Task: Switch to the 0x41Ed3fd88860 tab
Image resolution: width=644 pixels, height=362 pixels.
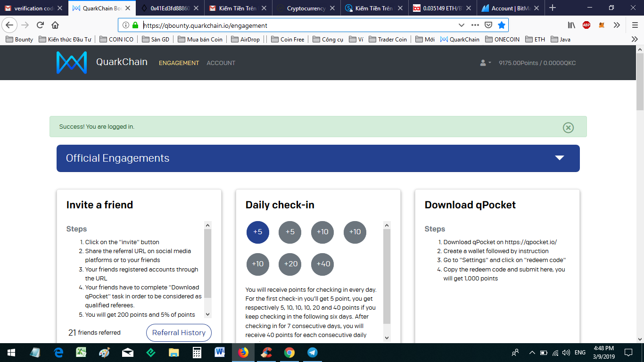Action: click(x=170, y=8)
